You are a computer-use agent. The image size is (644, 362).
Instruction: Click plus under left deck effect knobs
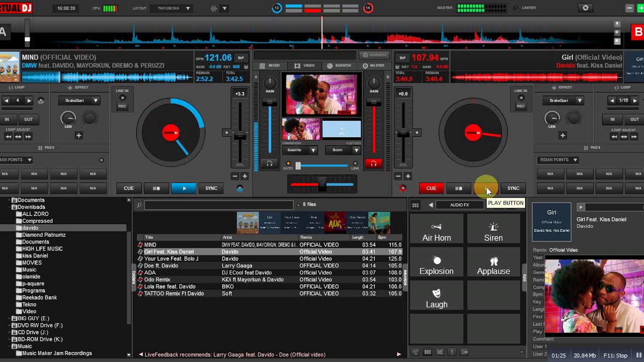pyautogui.click(x=78, y=136)
